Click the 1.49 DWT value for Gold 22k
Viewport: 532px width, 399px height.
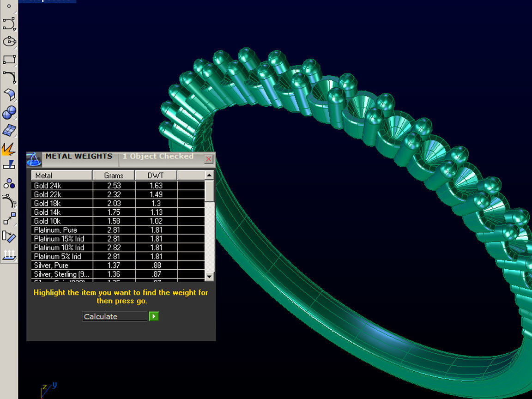(156, 194)
